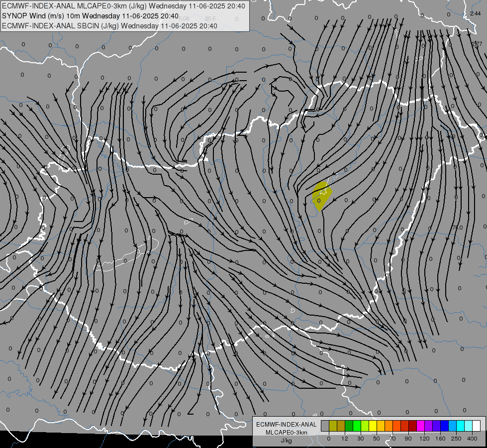Click the olive swatch right of 0

333,426
